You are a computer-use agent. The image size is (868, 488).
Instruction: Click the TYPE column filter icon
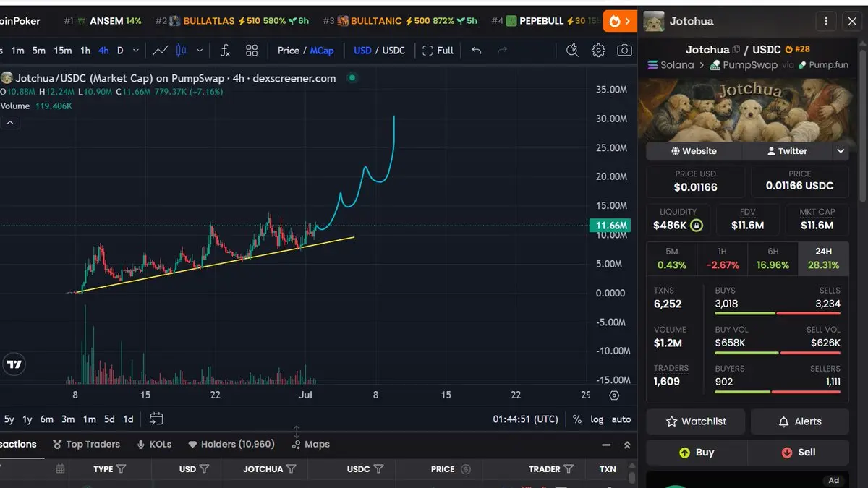[121, 469]
